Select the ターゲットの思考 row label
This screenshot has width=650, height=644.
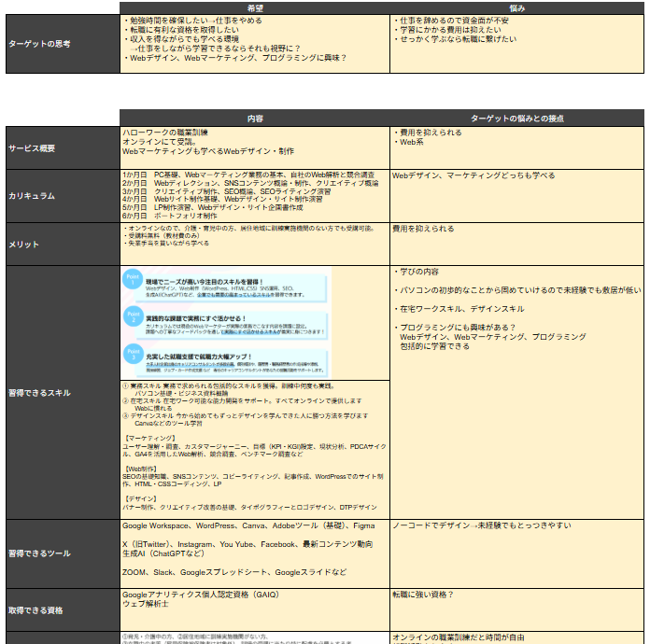tap(62, 44)
